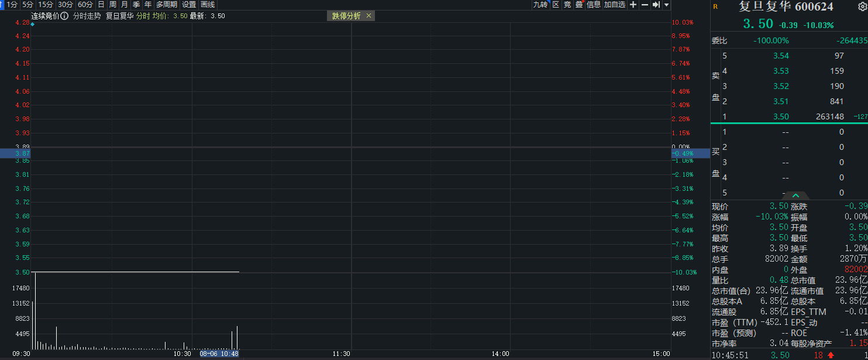868x360 pixels.
Task: Click sell level 4 price 3.53
Action: click(781, 71)
